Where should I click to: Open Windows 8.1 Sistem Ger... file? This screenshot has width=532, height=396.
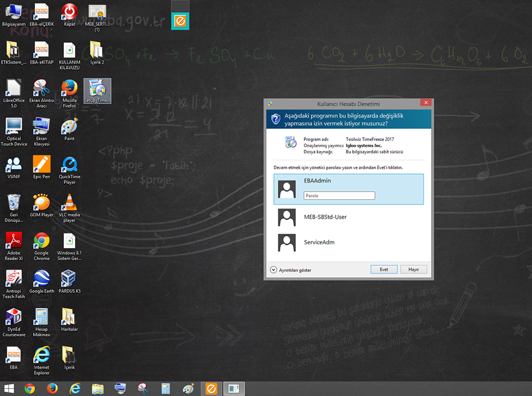[x=69, y=246]
